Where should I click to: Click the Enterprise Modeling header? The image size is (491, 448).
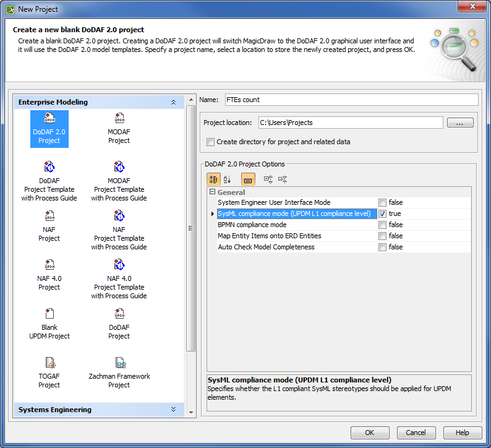99,102
